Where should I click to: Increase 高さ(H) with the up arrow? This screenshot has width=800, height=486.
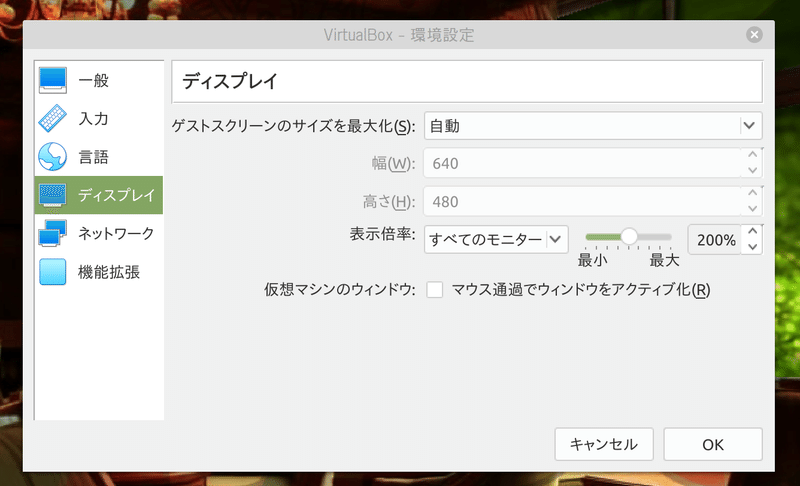[x=752, y=193]
